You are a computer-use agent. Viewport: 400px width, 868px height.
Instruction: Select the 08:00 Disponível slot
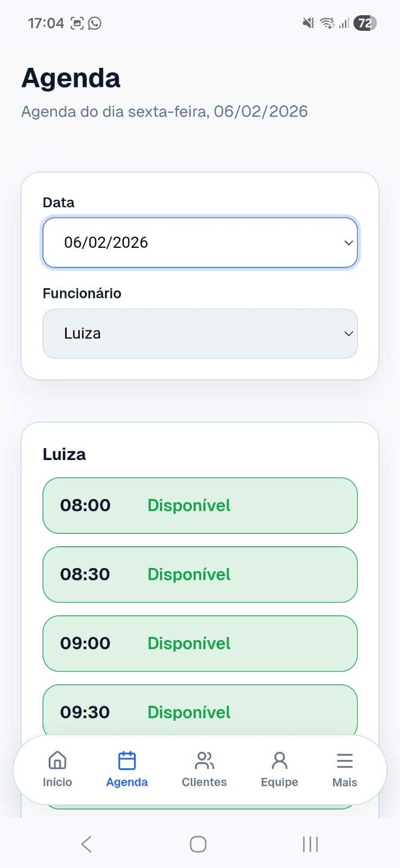click(x=199, y=506)
